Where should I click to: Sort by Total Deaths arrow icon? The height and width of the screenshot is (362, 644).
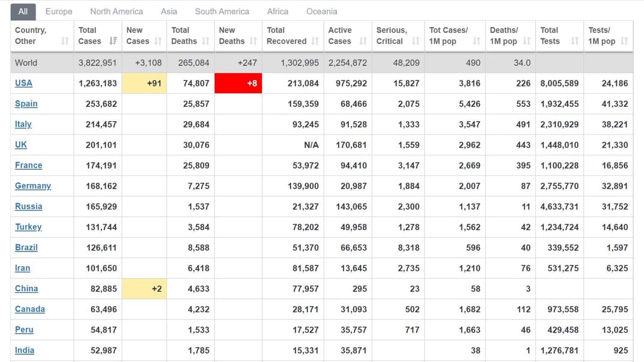(205, 41)
